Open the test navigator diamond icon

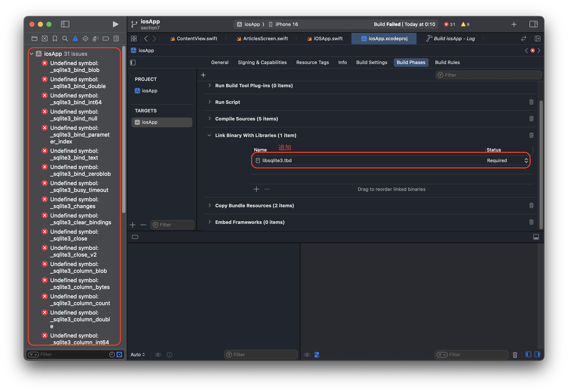[86, 39]
